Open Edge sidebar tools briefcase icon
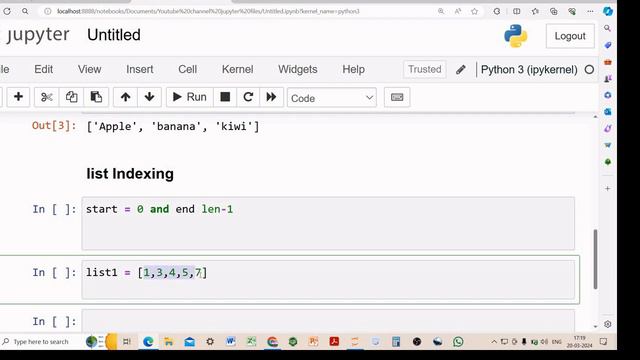The width and height of the screenshot is (640, 360). coord(608,62)
